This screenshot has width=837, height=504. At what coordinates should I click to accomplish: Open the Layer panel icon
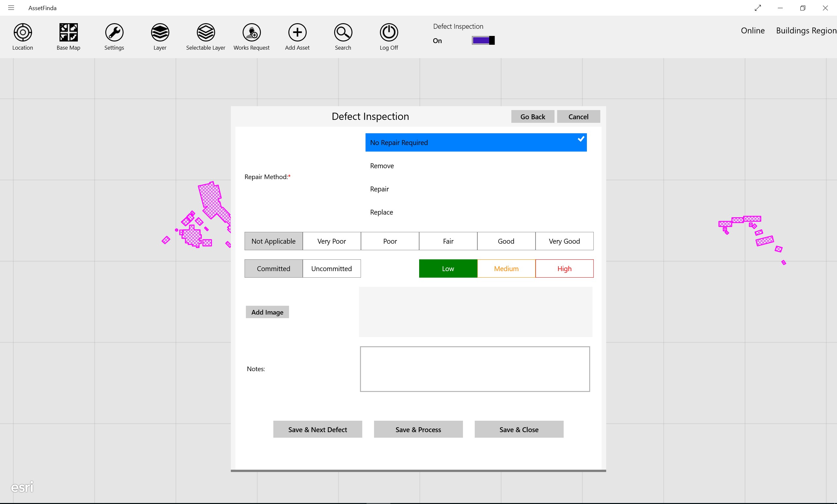160,33
